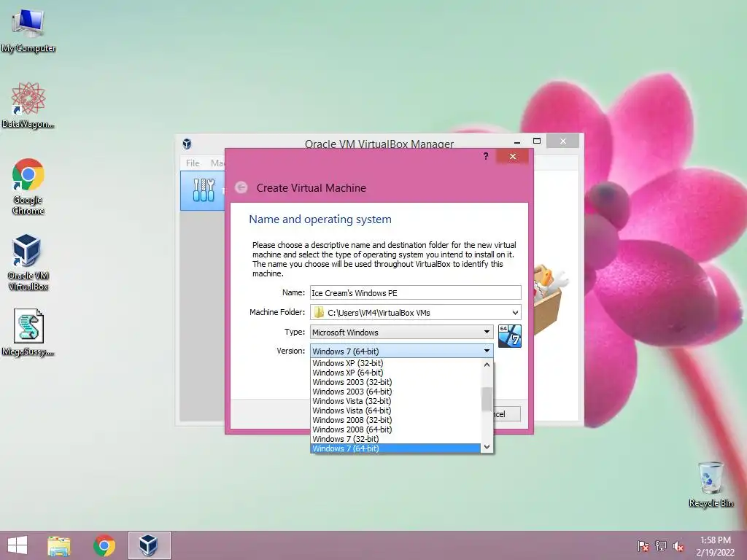Open the MegaSussy script file
747x560 pixels.
(x=28, y=332)
